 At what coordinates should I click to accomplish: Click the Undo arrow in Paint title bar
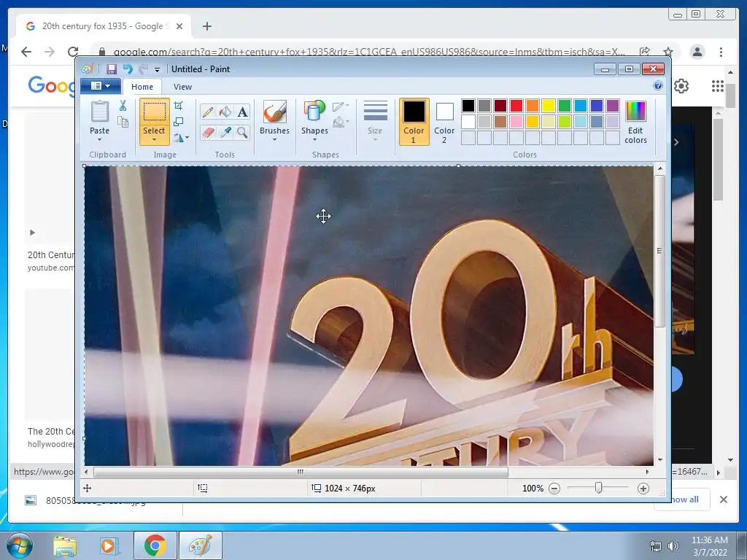(128, 69)
